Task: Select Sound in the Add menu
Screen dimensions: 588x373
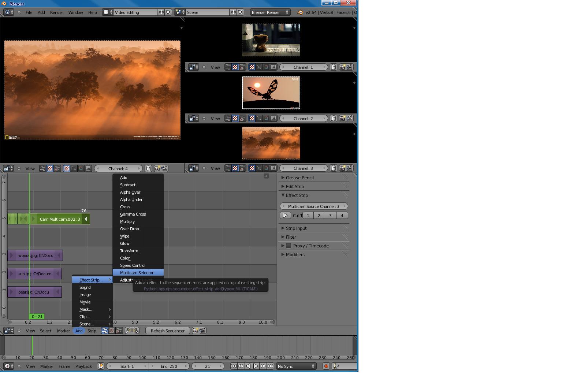Action: [92, 287]
